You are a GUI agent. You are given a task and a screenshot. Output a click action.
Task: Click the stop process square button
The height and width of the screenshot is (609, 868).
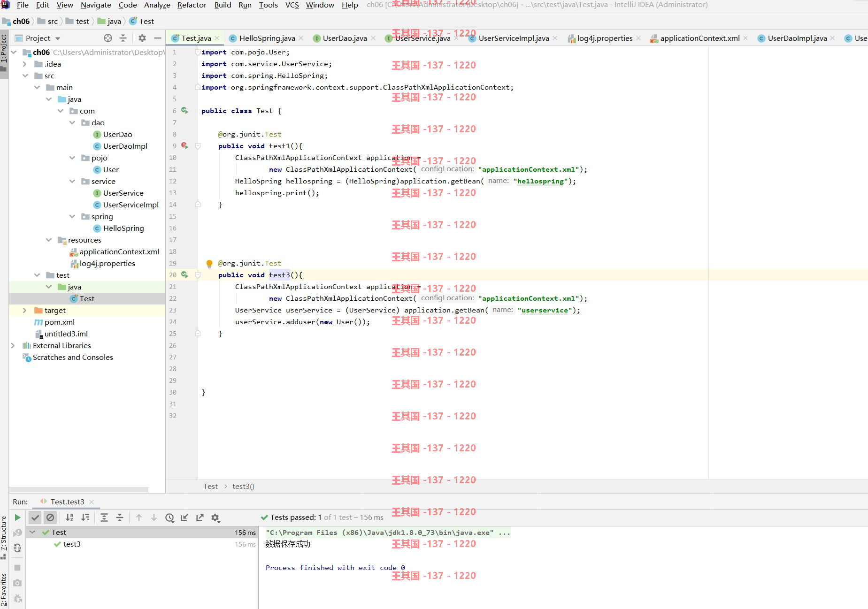point(17,568)
